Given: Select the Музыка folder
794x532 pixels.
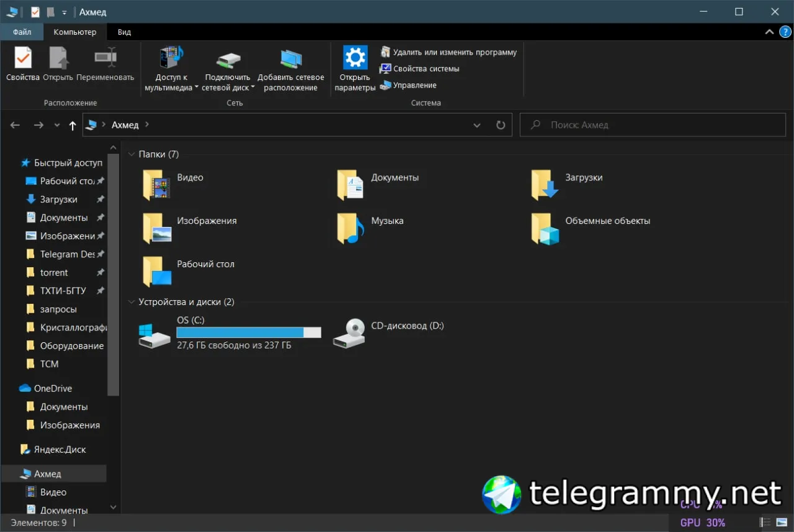Looking at the screenshot, I should click(370, 228).
